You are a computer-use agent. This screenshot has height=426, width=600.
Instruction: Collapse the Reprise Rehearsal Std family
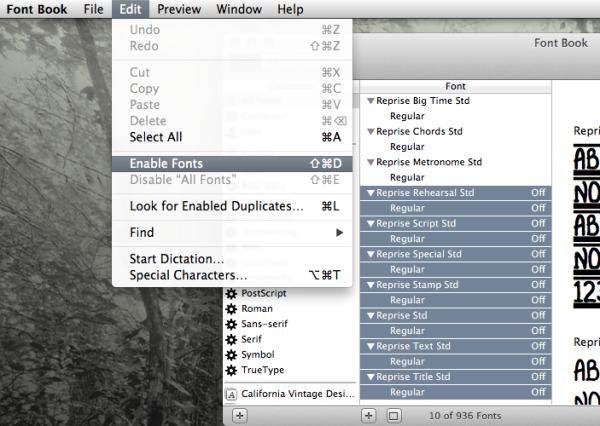[x=370, y=193]
